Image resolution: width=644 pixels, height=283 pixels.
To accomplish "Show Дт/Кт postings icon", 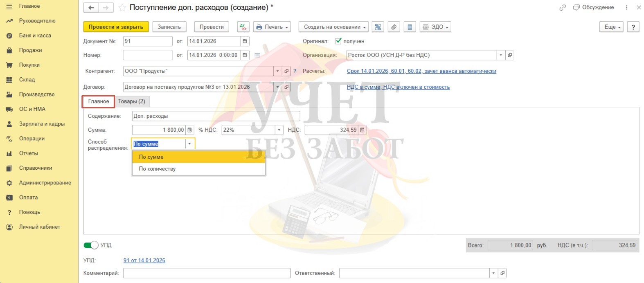I will [x=243, y=27].
